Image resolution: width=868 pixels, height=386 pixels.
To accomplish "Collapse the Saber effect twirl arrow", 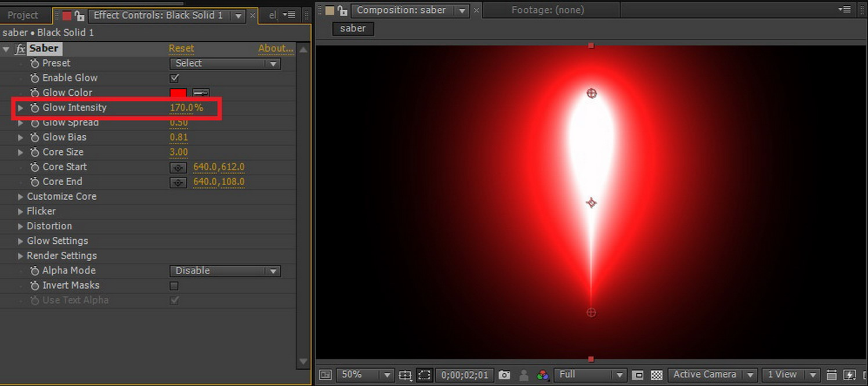I will (x=6, y=49).
